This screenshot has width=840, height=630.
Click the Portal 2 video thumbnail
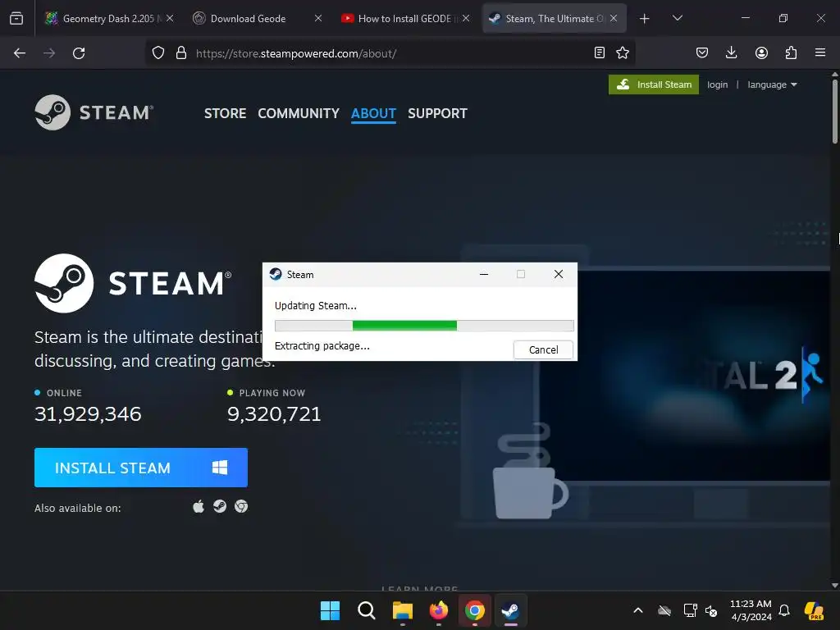tap(685, 376)
